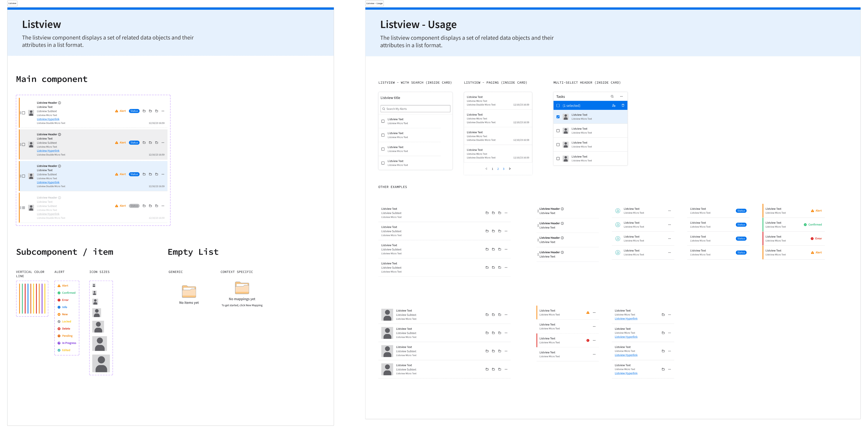This screenshot has height=433, width=868.
Task: Click the green Confirmed check icon in Alert list
Action: (59, 293)
